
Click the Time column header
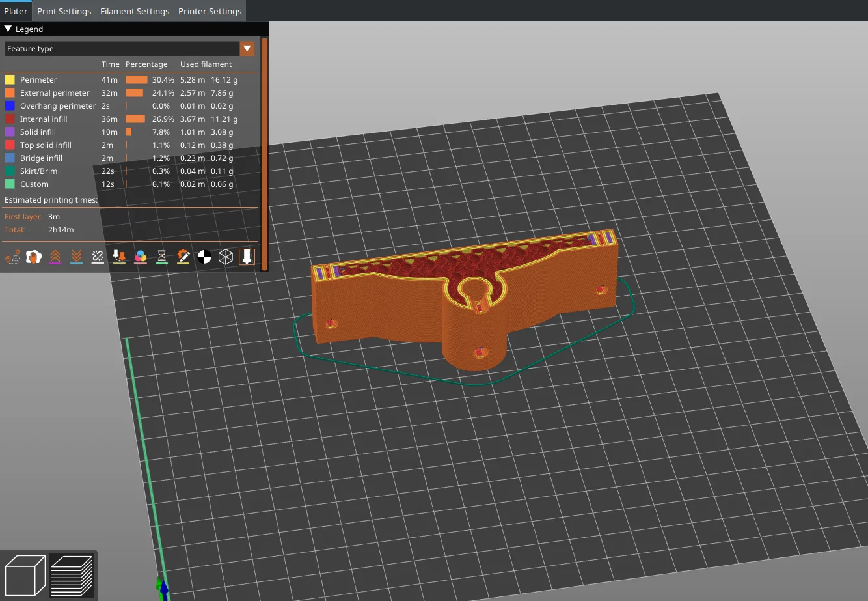tap(111, 64)
